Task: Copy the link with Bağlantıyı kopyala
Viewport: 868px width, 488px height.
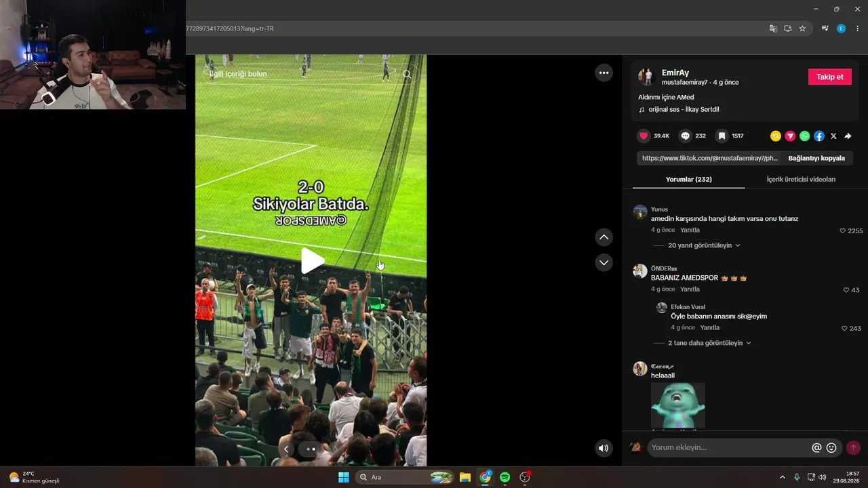Action: click(x=816, y=158)
